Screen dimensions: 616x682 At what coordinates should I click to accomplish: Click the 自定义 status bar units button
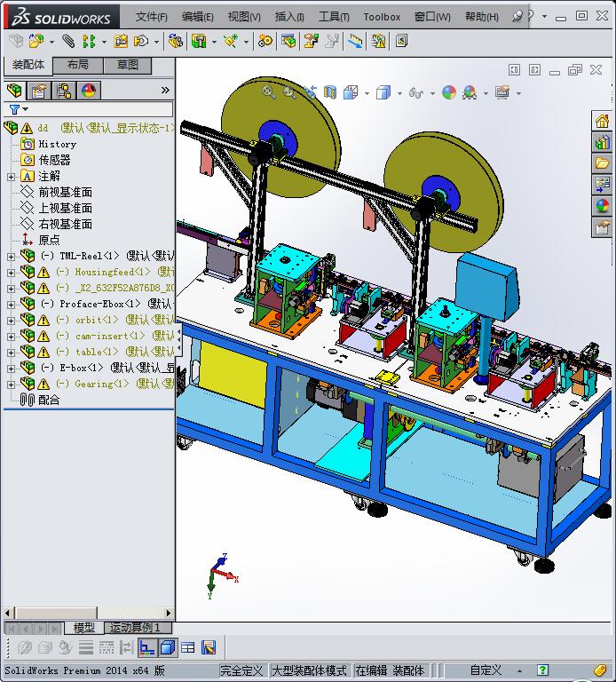point(486,670)
